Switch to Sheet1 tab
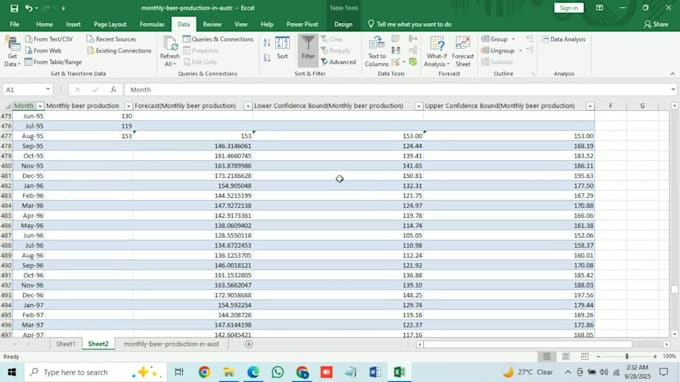Image resolution: width=680 pixels, height=382 pixels. point(65,344)
